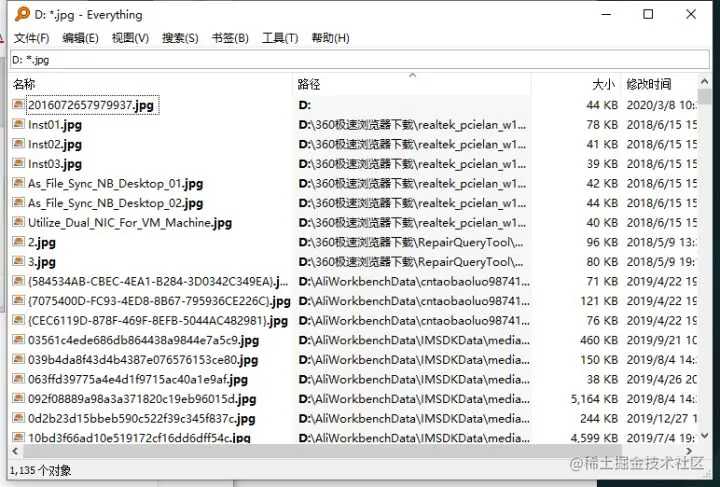
Task: Click the horizontal scrollbar thumb
Action: point(322,451)
